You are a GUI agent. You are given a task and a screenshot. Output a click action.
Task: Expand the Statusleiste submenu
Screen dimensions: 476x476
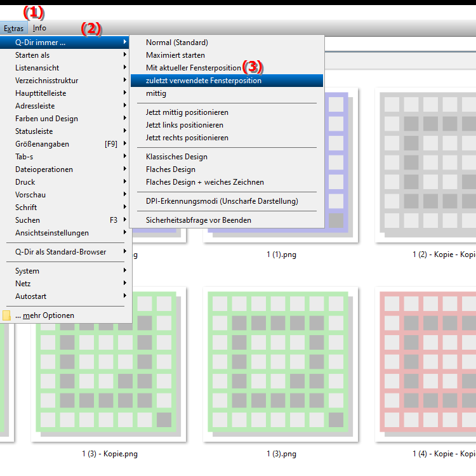[x=64, y=131]
